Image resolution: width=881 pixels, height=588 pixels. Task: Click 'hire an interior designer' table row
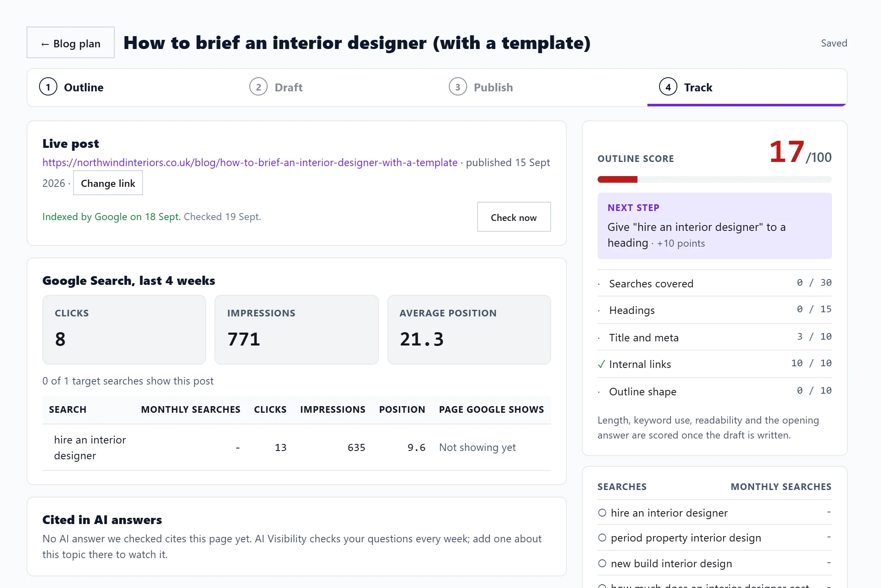pyautogui.click(x=296, y=448)
